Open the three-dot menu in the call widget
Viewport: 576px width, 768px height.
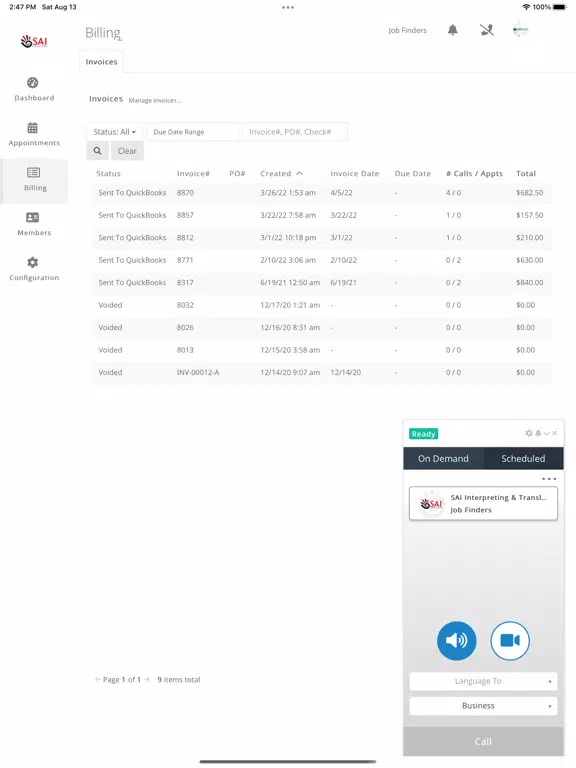549,479
